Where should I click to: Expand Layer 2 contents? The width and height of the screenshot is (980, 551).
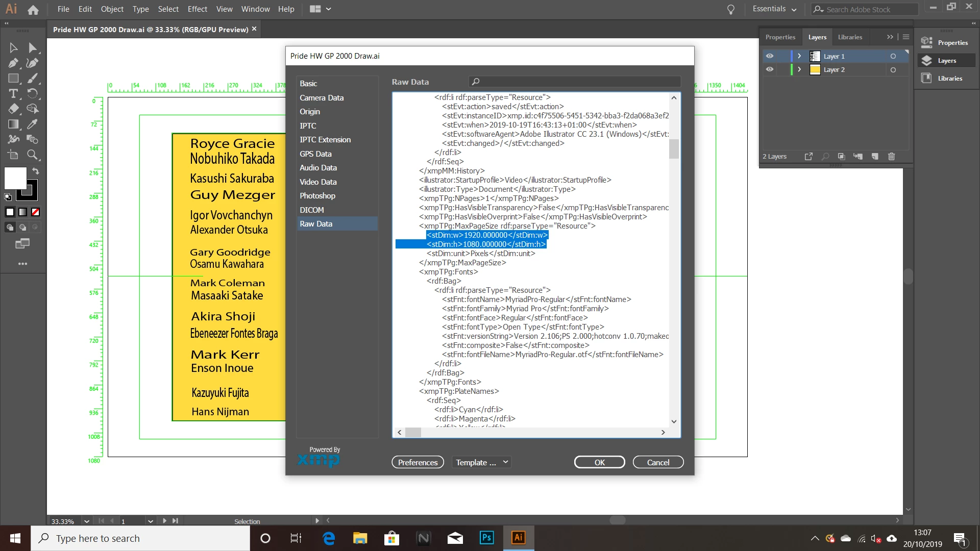pyautogui.click(x=799, y=69)
